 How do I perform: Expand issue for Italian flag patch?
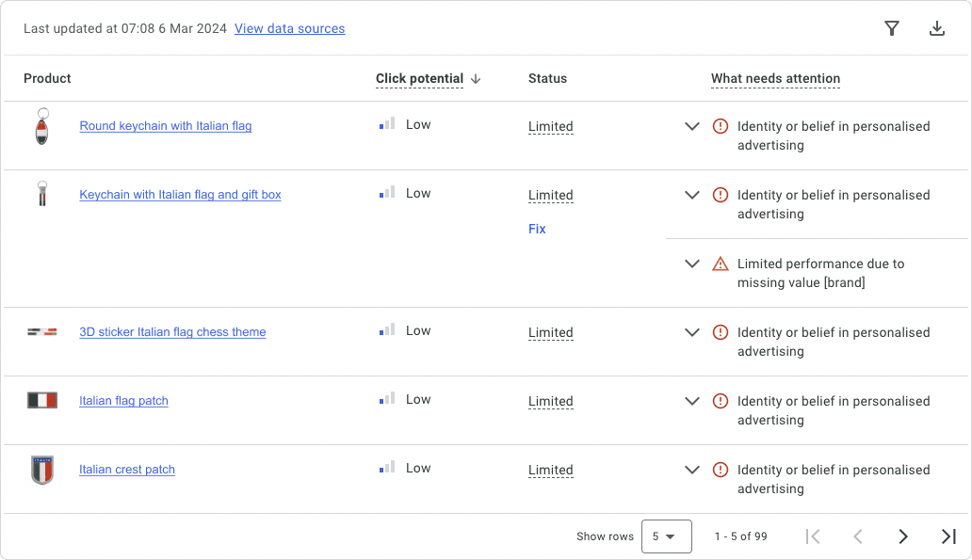coord(692,401)
